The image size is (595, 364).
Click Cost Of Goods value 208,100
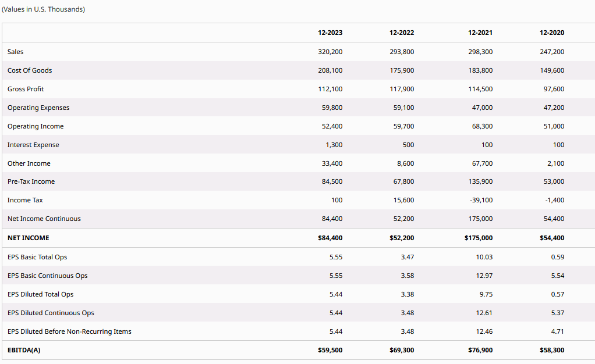click(330, 70)
